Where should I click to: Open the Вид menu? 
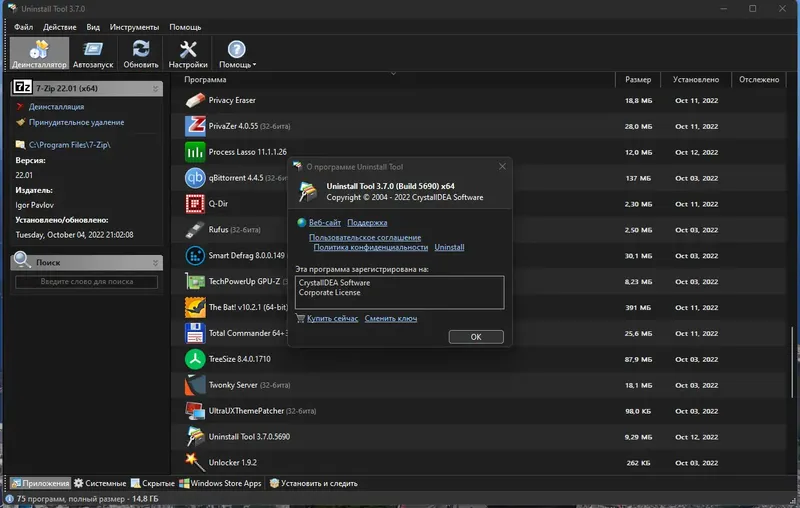point(93,27)
